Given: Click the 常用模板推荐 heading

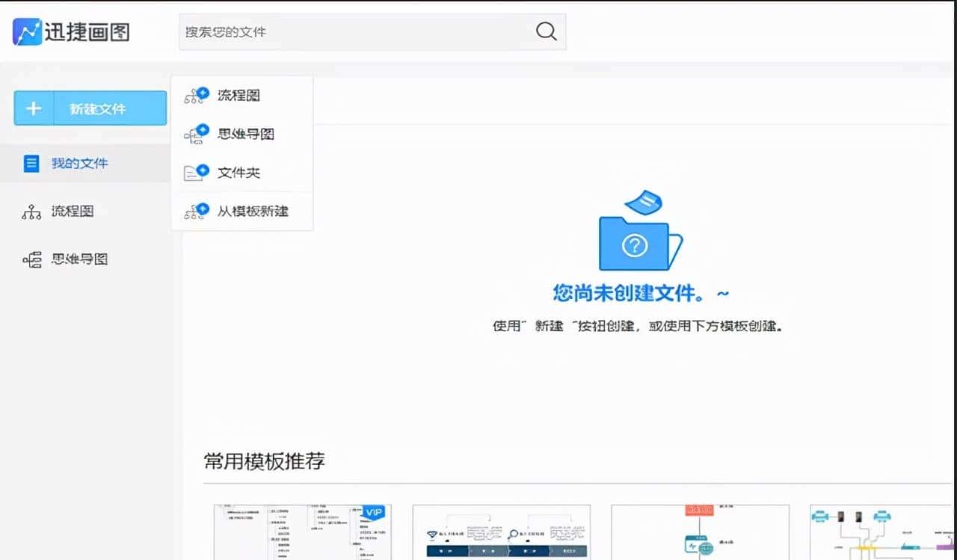Looking at the screenshot, I should point(265,462).
